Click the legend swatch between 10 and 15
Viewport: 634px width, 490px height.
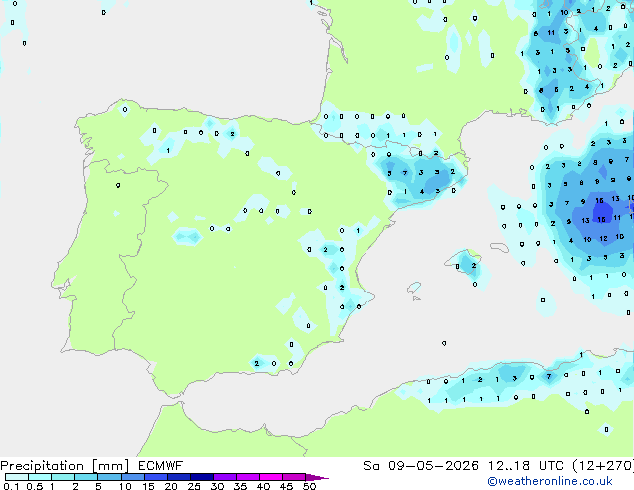(x=133, y=477)
